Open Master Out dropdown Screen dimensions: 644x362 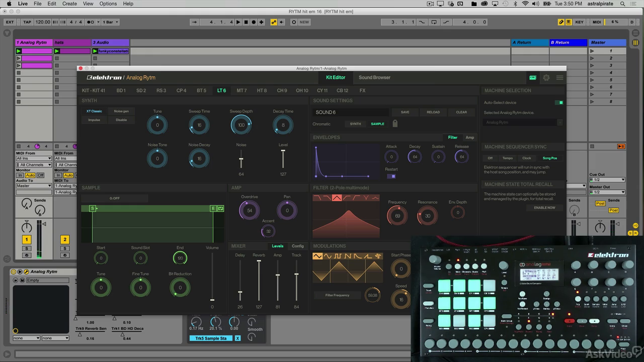[x=607, y=192]
